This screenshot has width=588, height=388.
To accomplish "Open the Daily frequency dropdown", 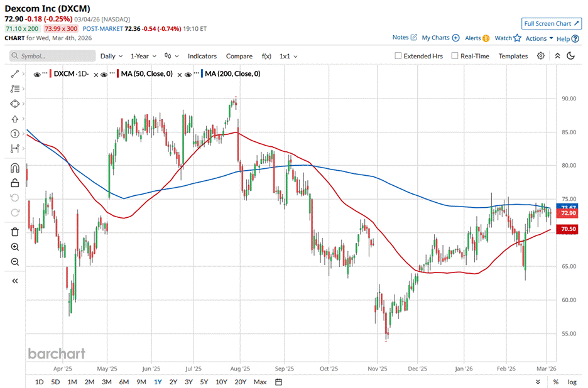I will coord(111,56).
